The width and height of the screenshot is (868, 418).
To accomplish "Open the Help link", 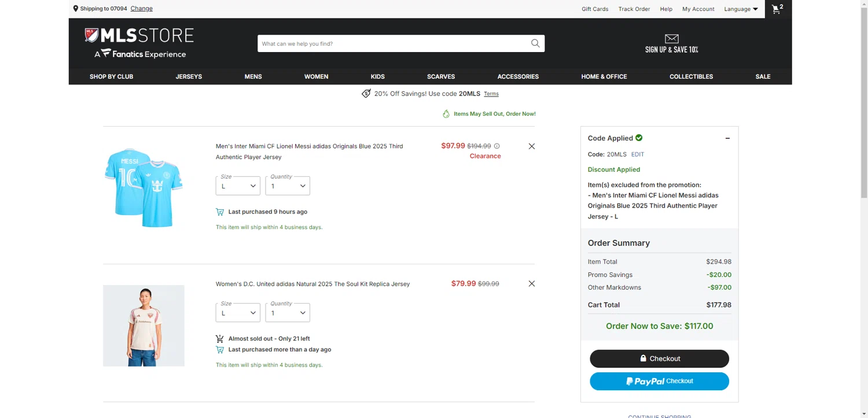I will click(666, 9).
